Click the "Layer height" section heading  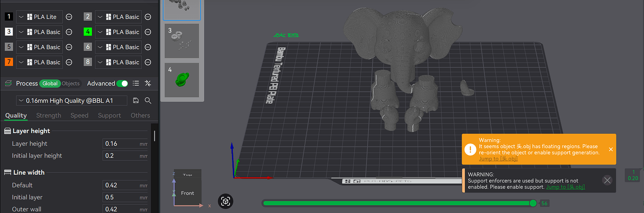[x=31, y=131]
